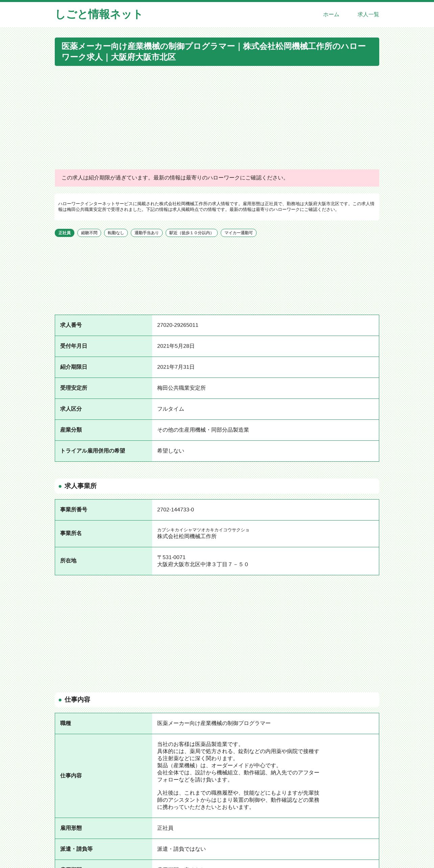Click office number 2702-144733-0

coord(175,510)
